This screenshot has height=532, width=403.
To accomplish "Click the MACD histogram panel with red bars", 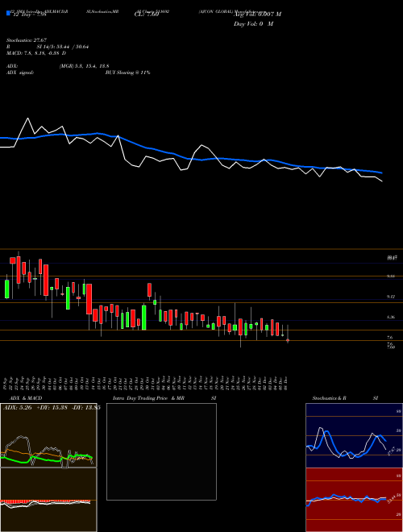I will (48, 500).
